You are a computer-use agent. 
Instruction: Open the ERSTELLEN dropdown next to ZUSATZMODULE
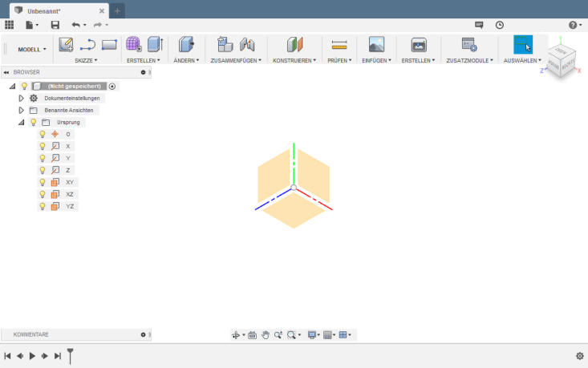(x=418, y=60)
